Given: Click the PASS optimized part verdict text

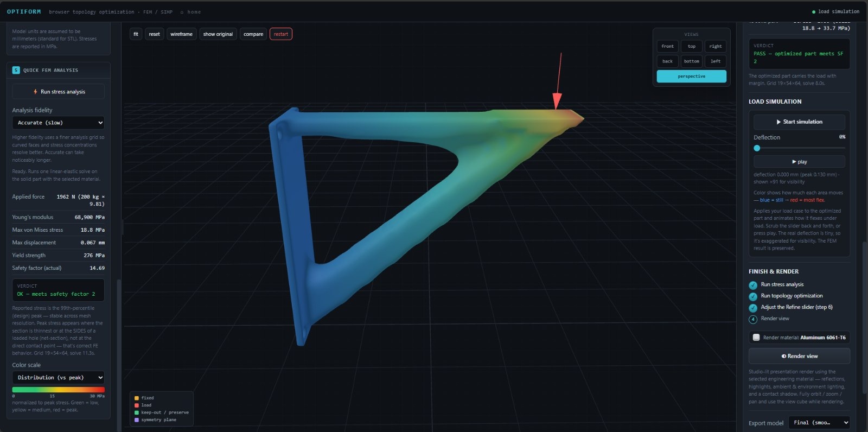Looking at the screenshot, I should point(798,58).
